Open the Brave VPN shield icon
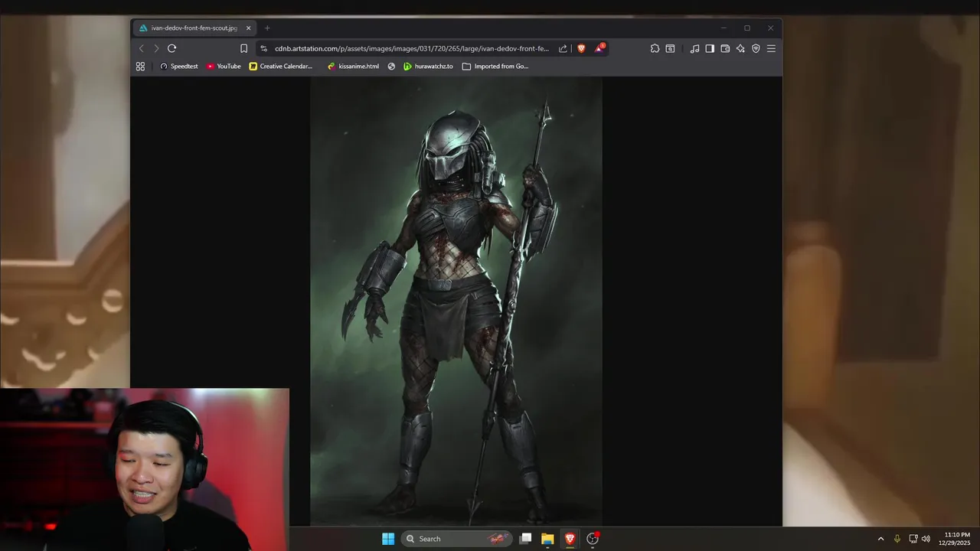980x551 pixels. (756, 48)
